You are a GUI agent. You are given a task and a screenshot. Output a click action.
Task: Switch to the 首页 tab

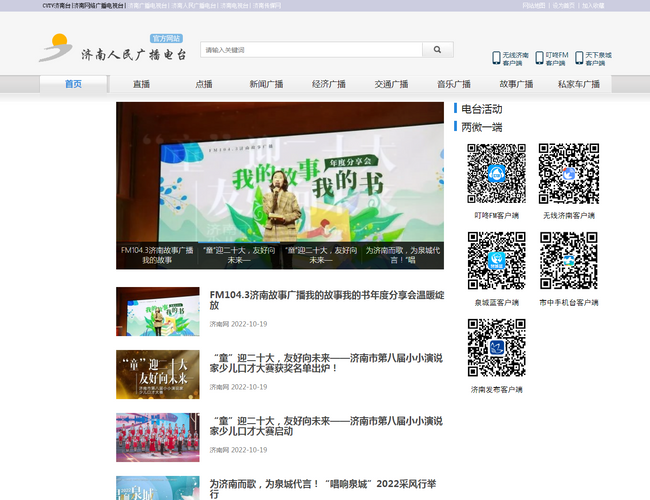pyautogui.click(x=74, y=85)
